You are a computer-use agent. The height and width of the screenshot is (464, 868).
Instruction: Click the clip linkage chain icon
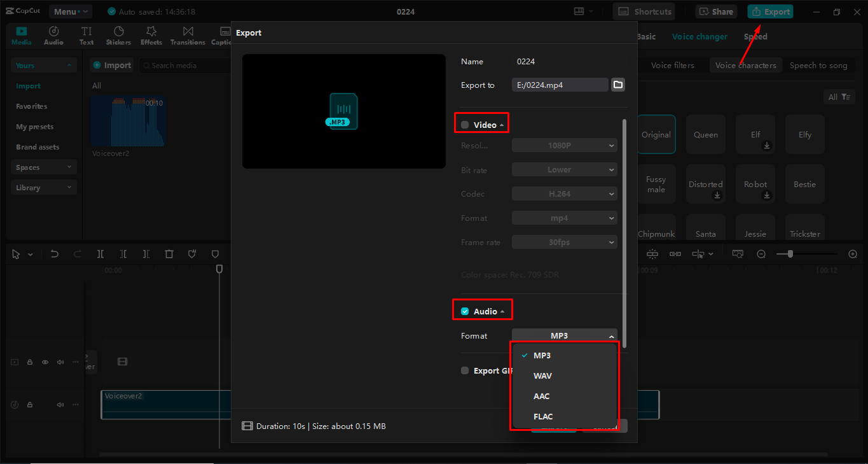click(675, 254)
